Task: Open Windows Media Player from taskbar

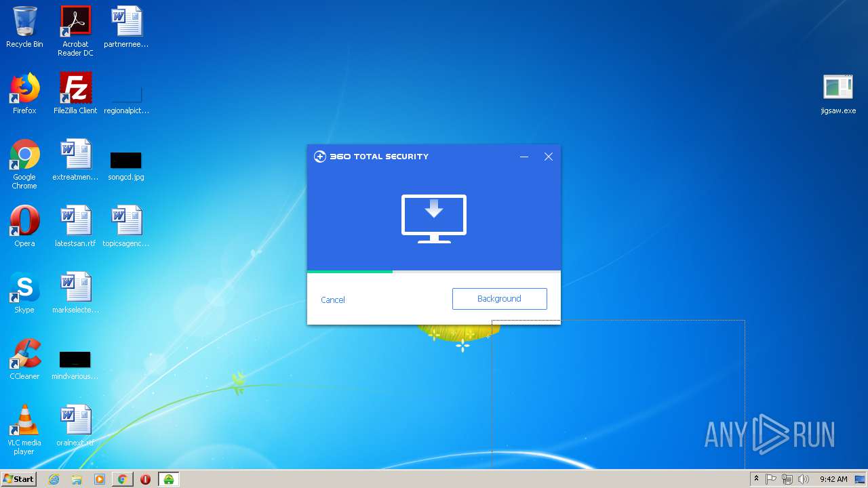Action: [x=100, y=479]
